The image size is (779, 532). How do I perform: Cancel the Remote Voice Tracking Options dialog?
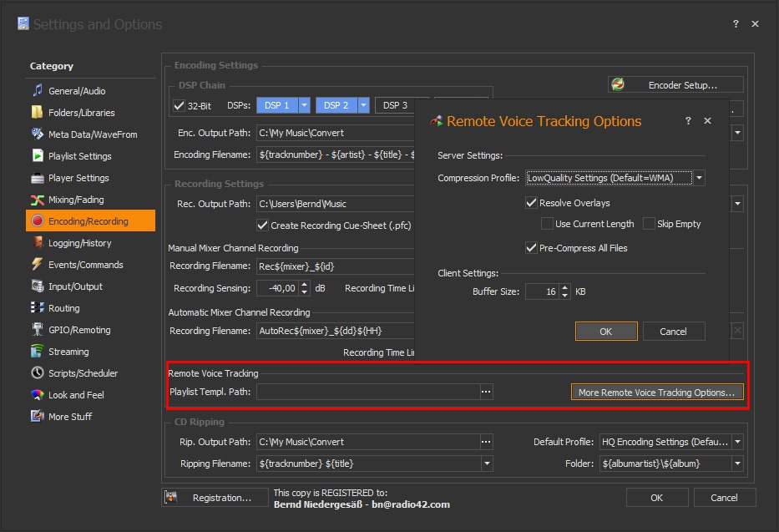[674, 332]
